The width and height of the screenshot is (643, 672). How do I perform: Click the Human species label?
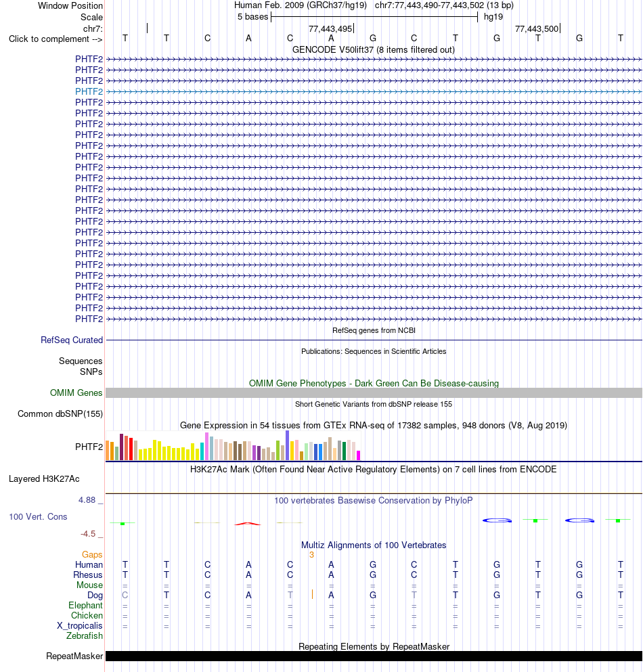point(89,565)
